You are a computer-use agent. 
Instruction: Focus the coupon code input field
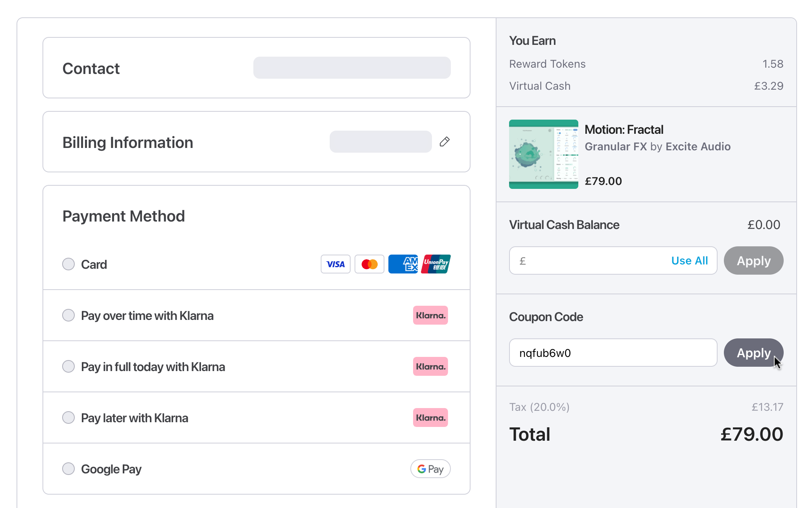click(612, 353)
